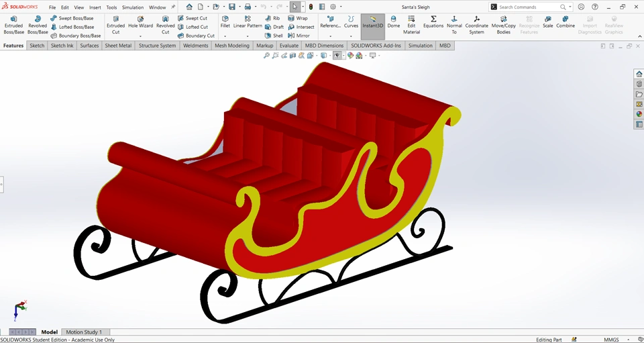Open the Appearances tab in task pane
This screenshot has width=644, height=343.
(639, 114)
